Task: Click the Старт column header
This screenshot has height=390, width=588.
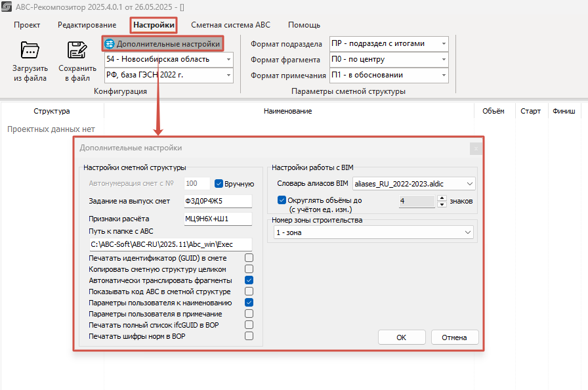Action: point(531,111)
